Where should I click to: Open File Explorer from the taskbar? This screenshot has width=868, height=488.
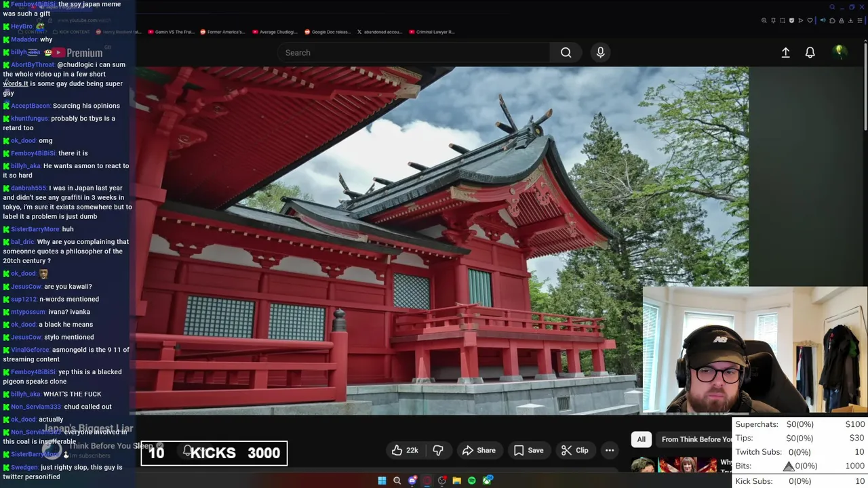coord(457,481)
